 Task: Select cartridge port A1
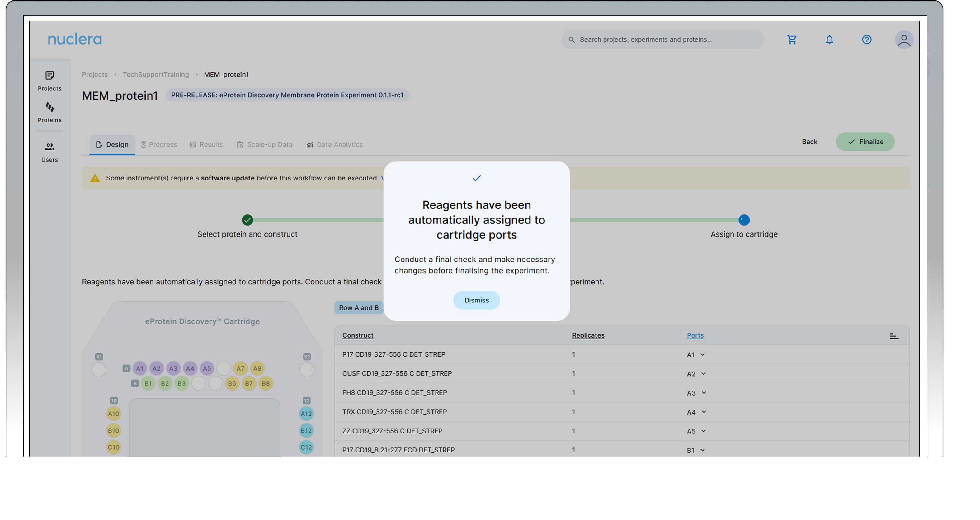coord(139,368)
